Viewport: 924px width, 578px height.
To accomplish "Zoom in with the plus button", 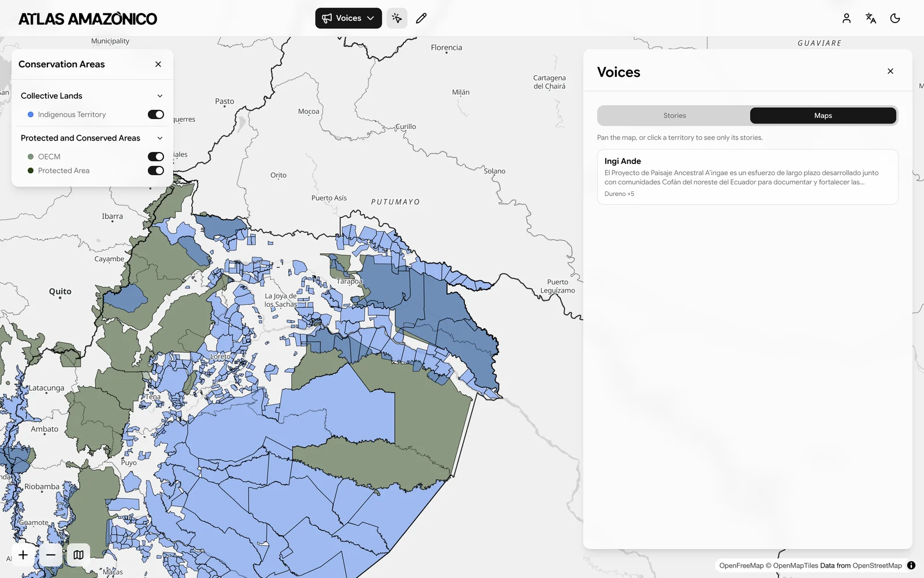I will click(x=23, y=555).
